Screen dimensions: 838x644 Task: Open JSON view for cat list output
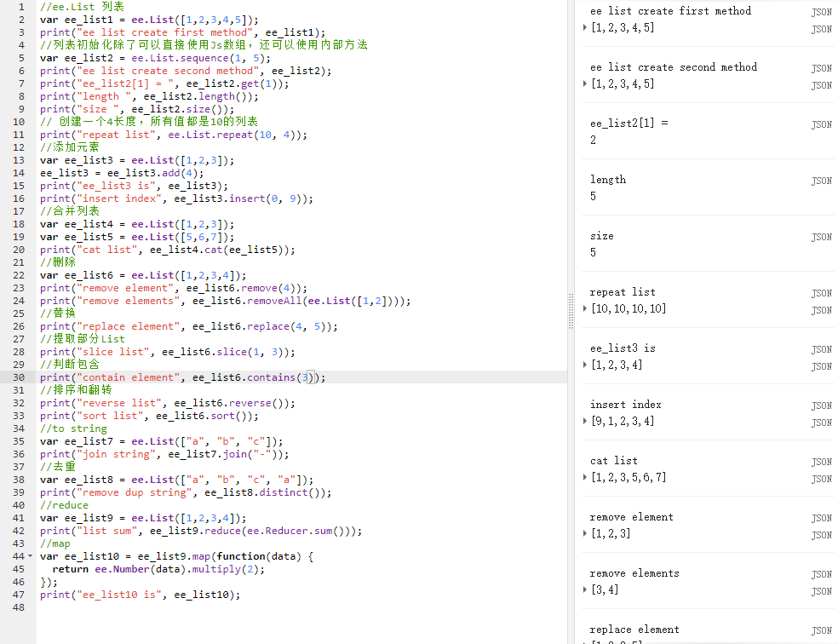pos(821,461)
